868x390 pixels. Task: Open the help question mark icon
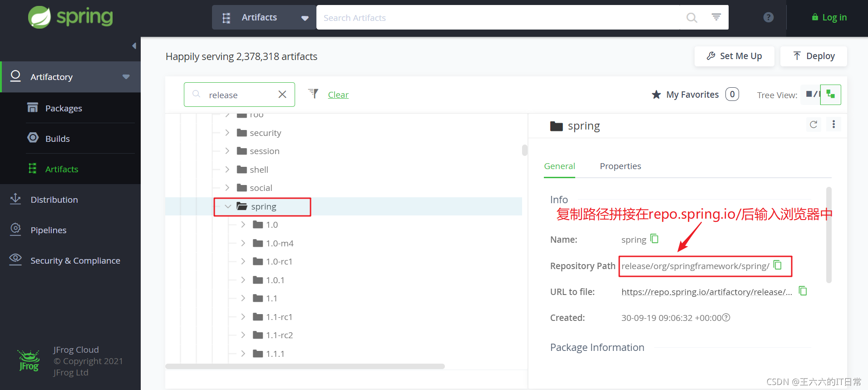(768, 17)
